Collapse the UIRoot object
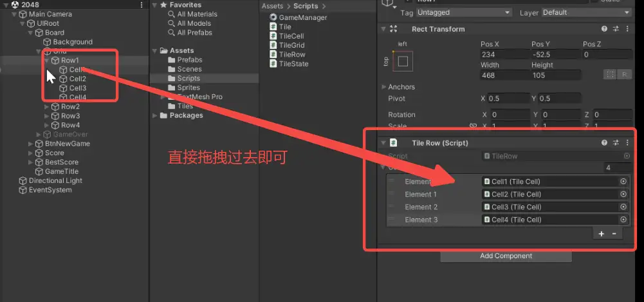This screenshot has width=644, height=302. (23, 23)
